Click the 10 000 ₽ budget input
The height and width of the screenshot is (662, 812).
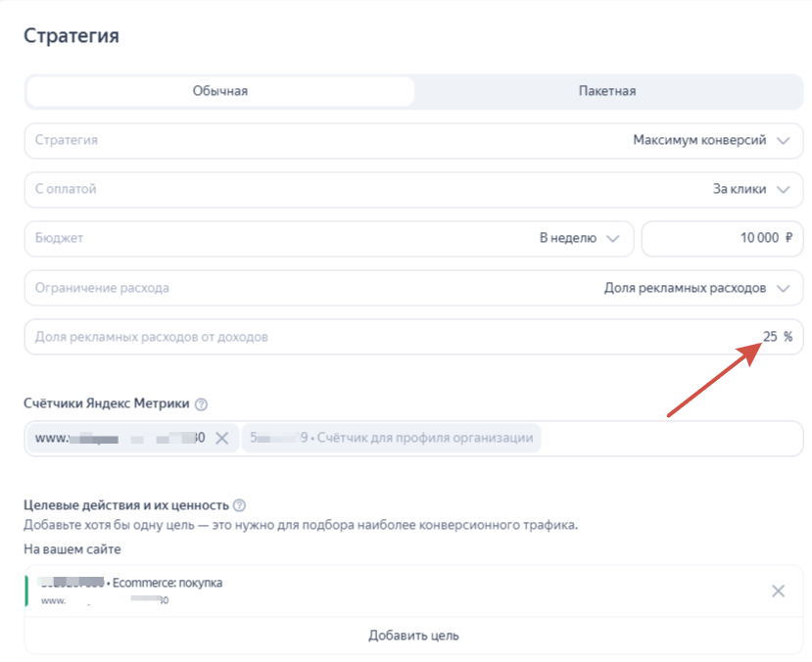click(721, 238)
